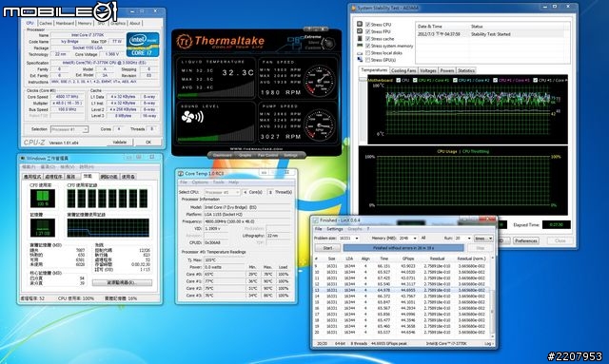The width and height of the screenshot is (609, 364).
Task: Click the Stress cache icon in AIDA64
Action: [x=360, y=38]
